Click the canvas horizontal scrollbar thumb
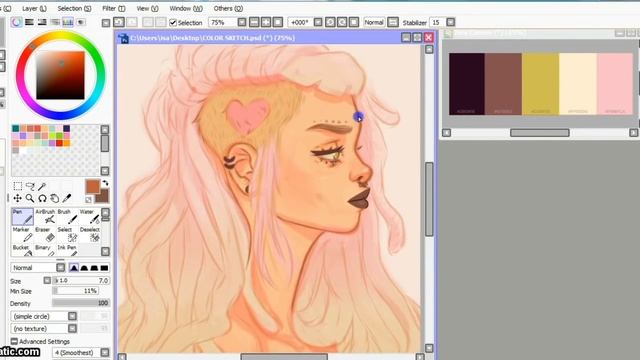 coord(284,357)
